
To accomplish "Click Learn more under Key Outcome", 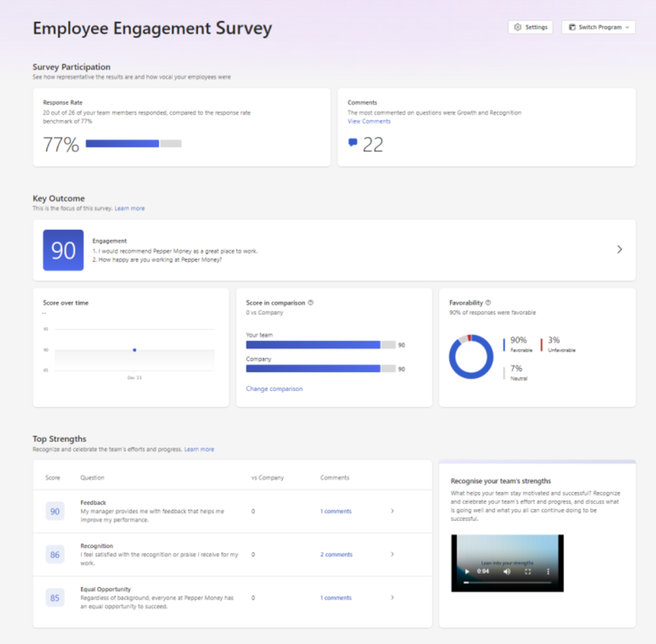I will [129, 208].
